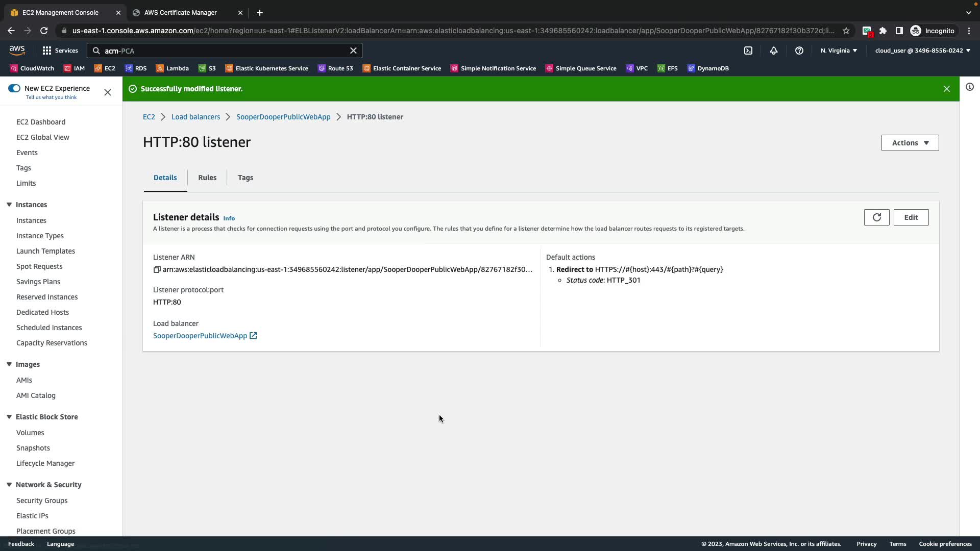Viewport: 980px width, 551px height.
Task: Refresh listener details with reload icon
Action: [876, 217]
